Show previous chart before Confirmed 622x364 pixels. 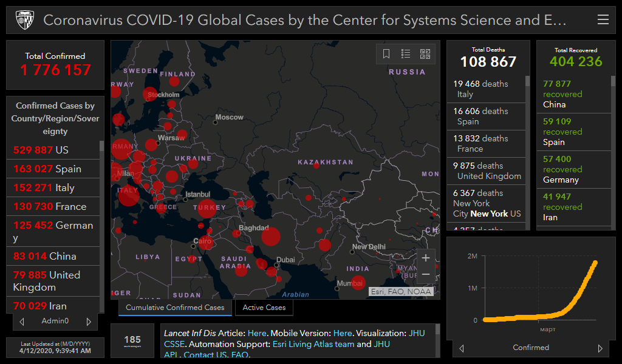point(462,348)
